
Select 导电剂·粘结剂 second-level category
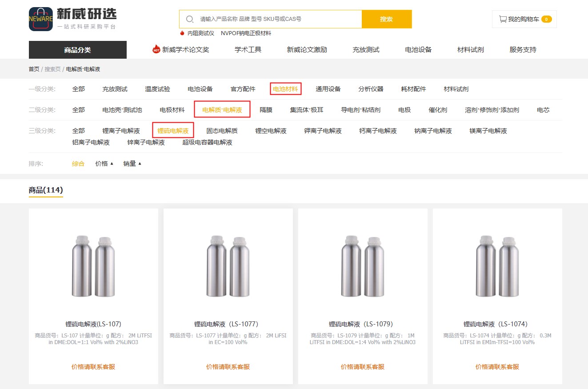pyautogui.click(x=360, y=110)
